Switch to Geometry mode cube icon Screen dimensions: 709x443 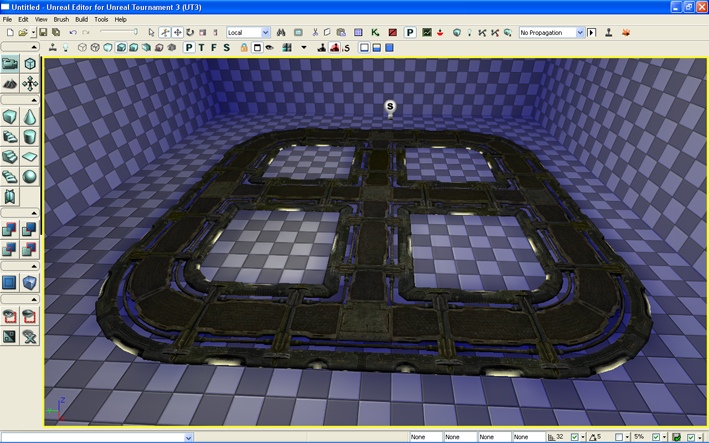tap(30, 64)
